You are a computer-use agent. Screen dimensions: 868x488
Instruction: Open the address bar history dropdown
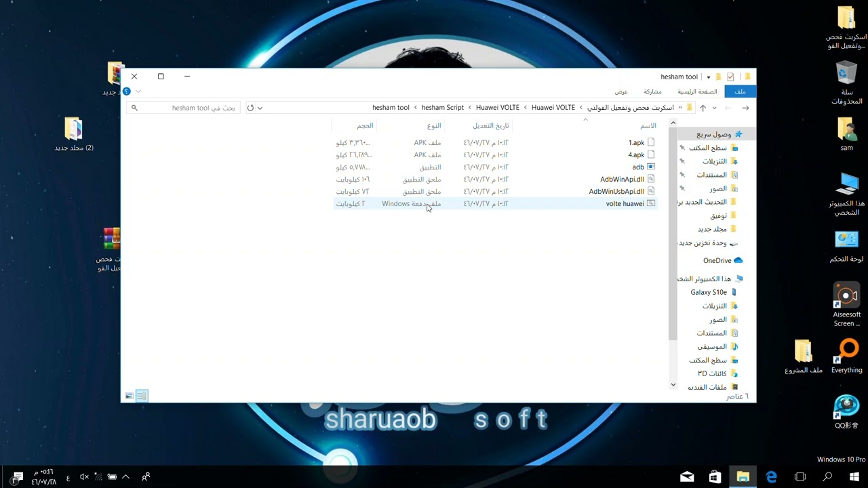[x=260, y=108]
